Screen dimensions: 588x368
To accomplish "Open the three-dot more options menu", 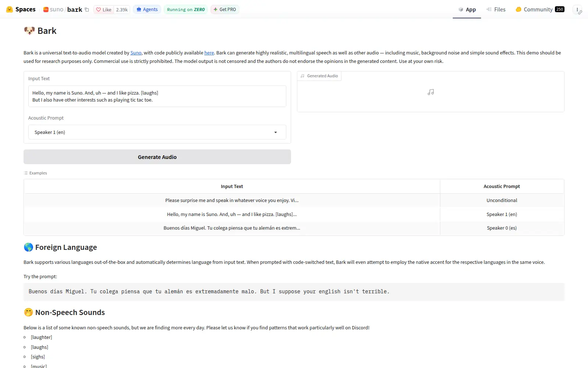I will (577, 10).
